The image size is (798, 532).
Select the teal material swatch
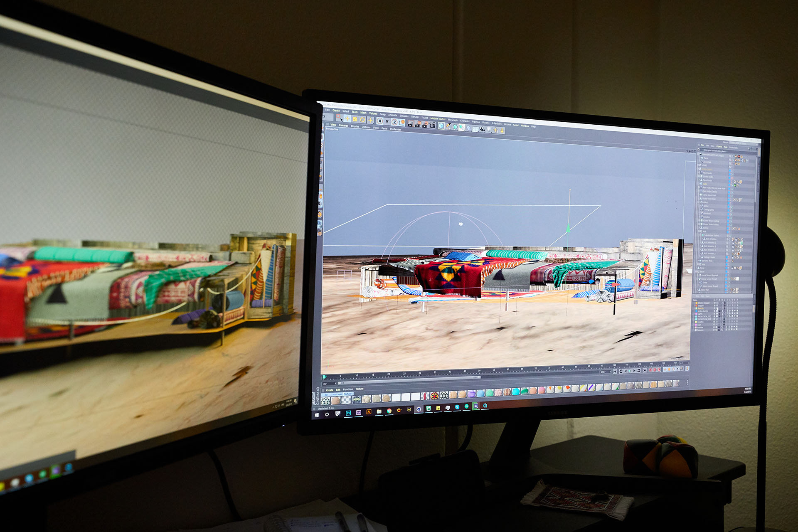click(516, 392)
